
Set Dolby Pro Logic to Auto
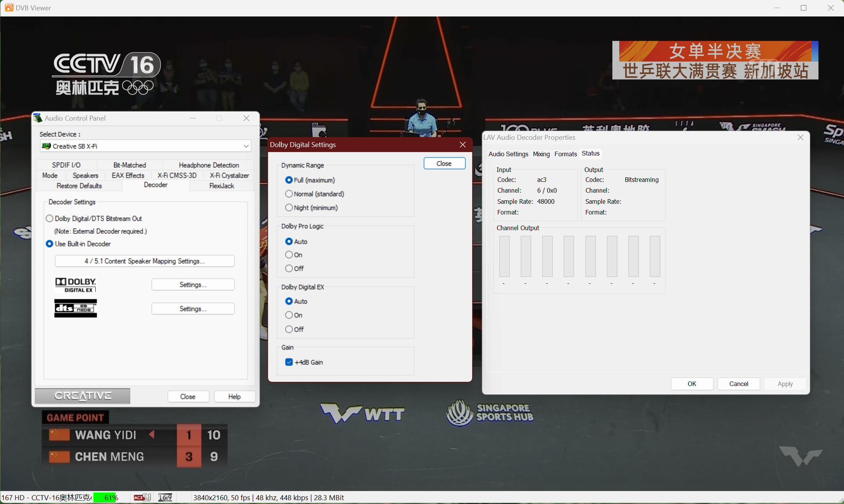pos(296,241)
